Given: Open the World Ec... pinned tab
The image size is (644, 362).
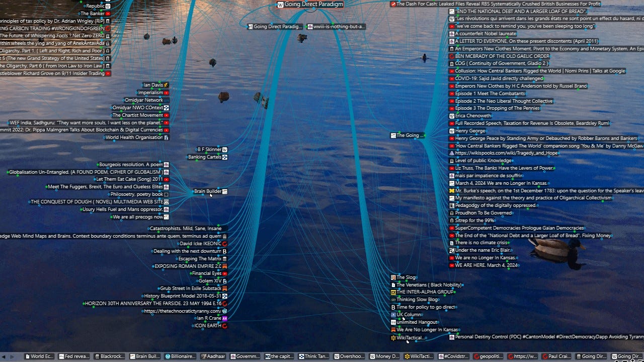Looking at the screenshot, I should (40, 356).
